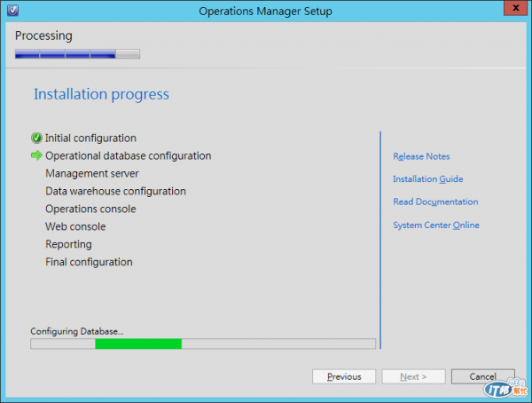
Task: Select the 'Reporting' step text
Action: pos(68,244)
